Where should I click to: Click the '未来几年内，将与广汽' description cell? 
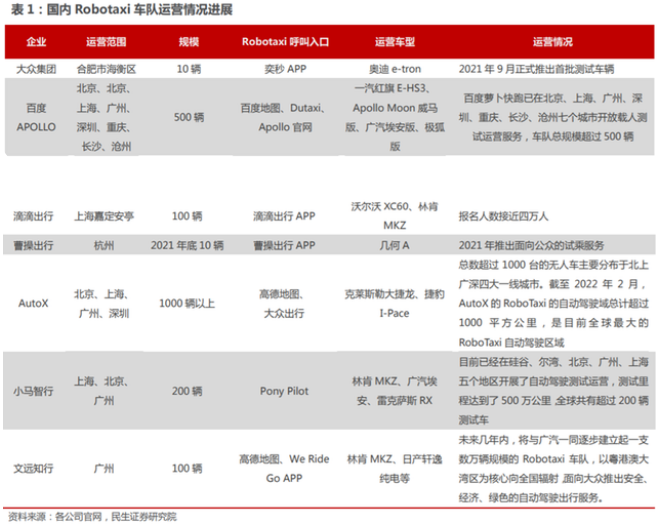(x=554, y=468)
